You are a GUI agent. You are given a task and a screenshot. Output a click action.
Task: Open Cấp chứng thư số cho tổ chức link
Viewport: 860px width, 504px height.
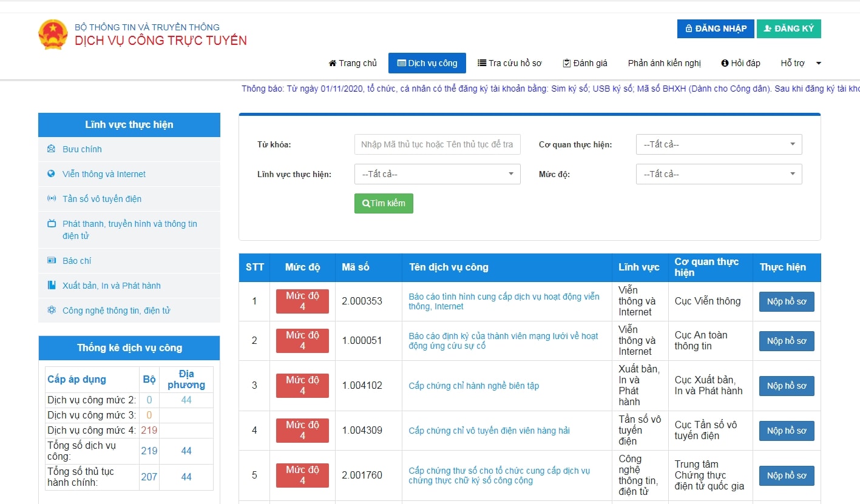(x=499, y=475)
